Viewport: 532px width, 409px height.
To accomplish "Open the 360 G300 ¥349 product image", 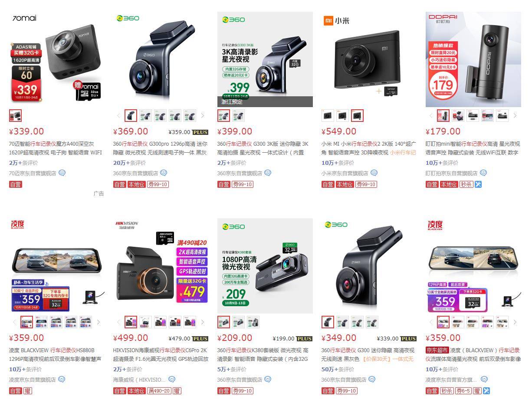I will (x=369, y=265).
